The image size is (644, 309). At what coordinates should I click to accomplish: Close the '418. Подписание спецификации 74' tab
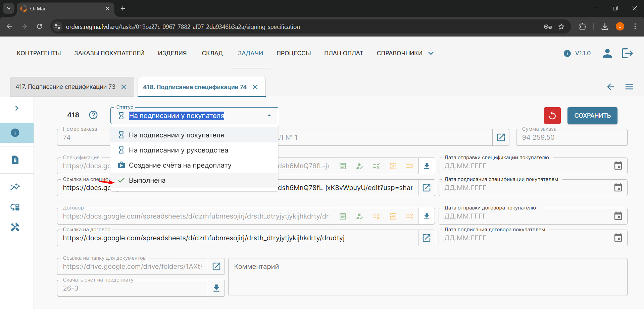click(x=255, y=87)
